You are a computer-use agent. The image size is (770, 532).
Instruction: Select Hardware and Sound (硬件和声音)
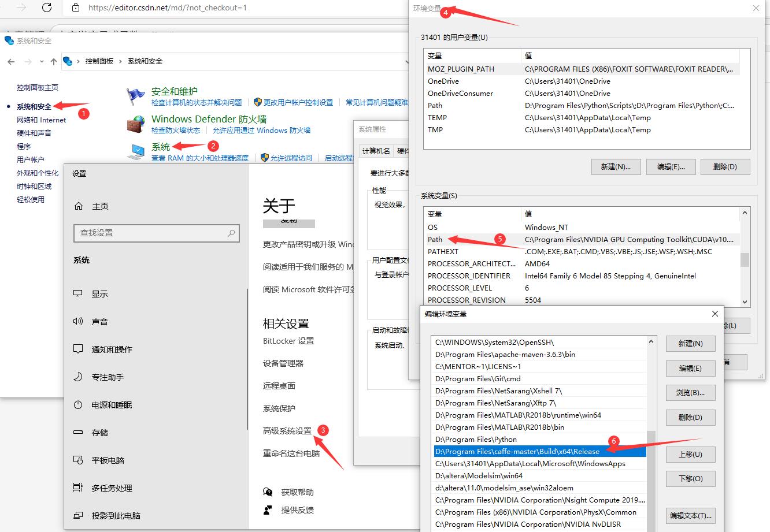(x=34, y=133)
